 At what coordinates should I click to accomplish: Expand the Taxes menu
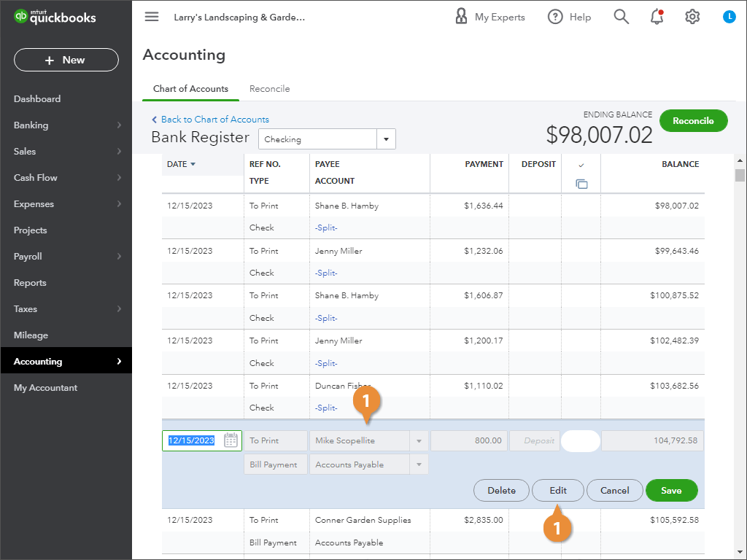click(x=66, y=309)
